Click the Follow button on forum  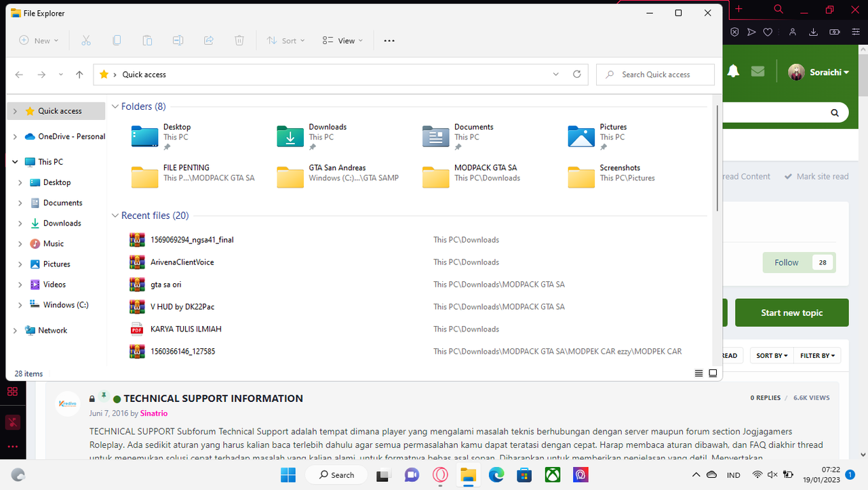[x=798, y=262]
